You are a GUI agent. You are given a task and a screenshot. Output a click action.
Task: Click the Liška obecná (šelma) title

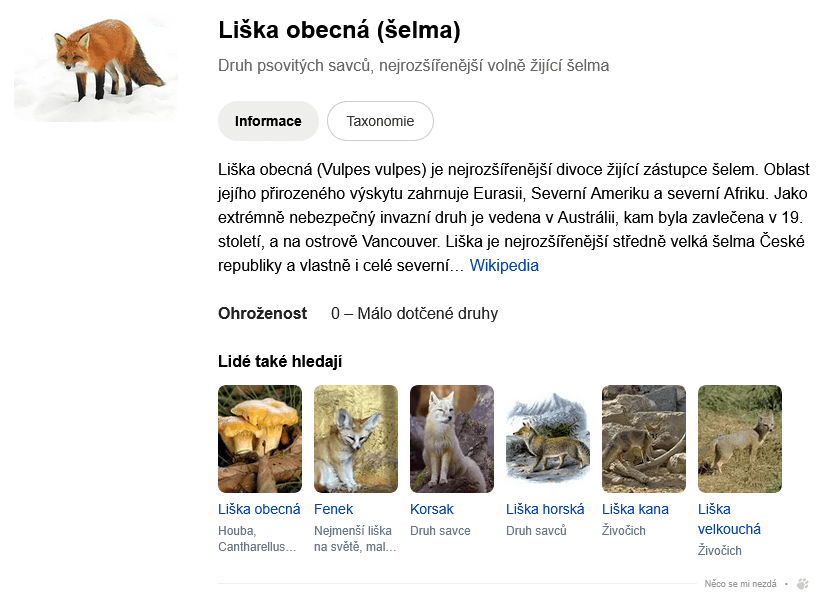click(339, 30)
